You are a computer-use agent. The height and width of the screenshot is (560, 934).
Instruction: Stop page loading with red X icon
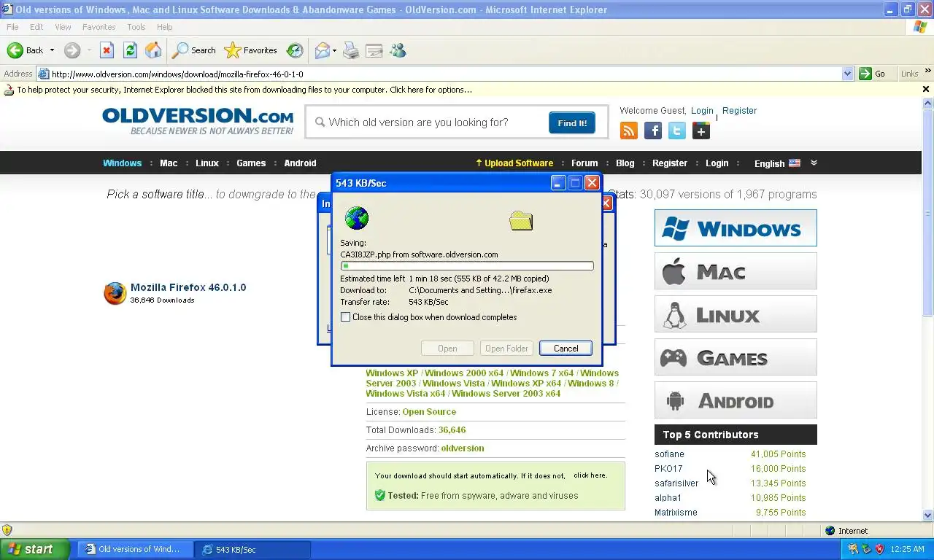pos(107,50)
